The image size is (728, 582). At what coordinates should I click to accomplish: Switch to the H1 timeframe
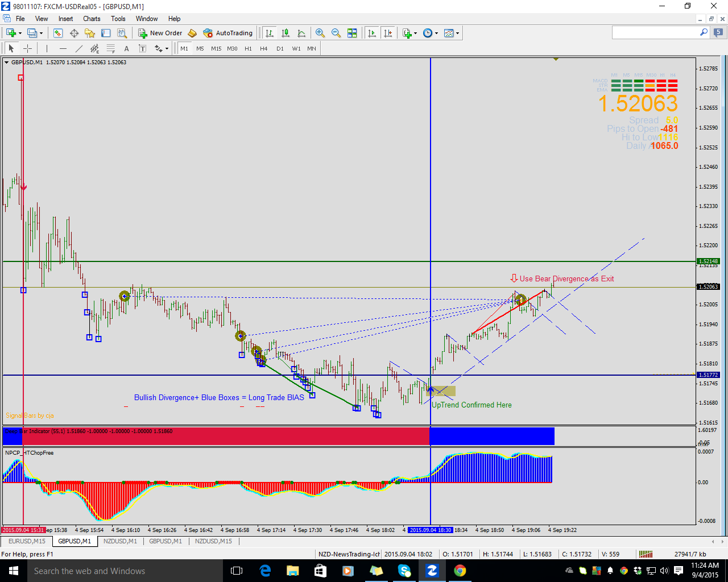coord(248,48)
